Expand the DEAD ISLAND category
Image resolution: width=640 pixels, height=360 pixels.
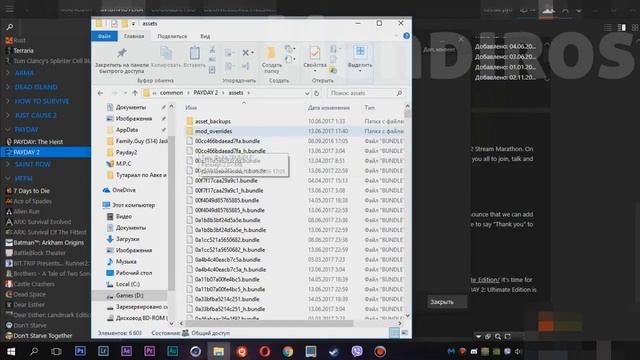click(8, 87)
